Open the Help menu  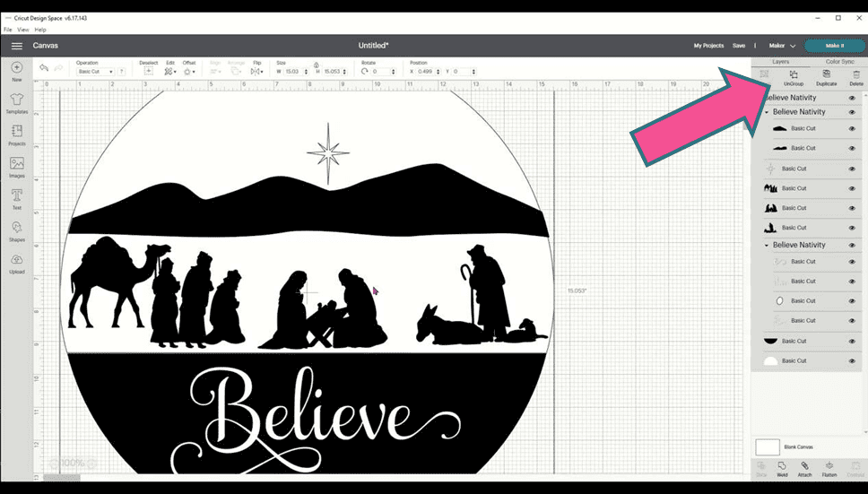[x=40, y=30]
